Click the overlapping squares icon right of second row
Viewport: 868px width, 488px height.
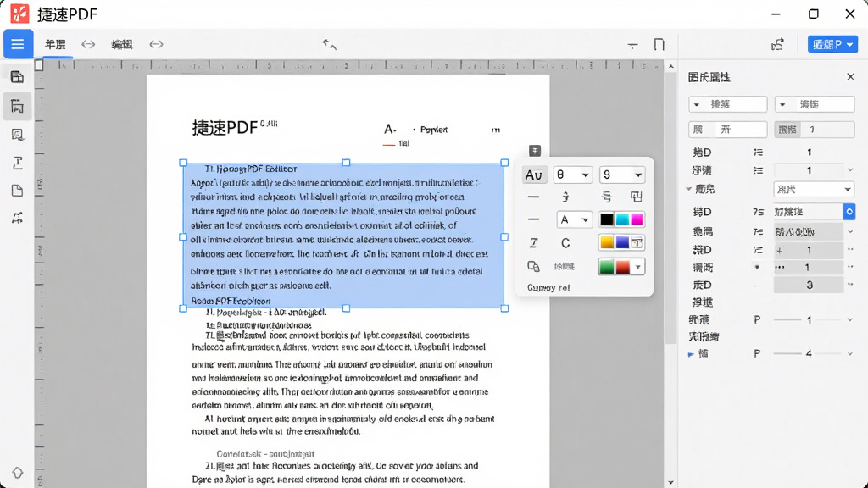tap(636, 197)
